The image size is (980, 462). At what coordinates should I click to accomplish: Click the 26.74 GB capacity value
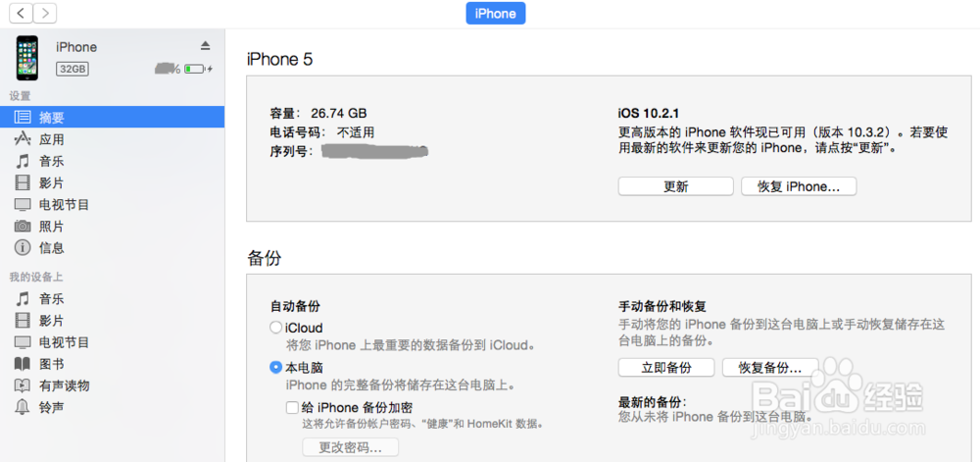(x=339, y=113)
